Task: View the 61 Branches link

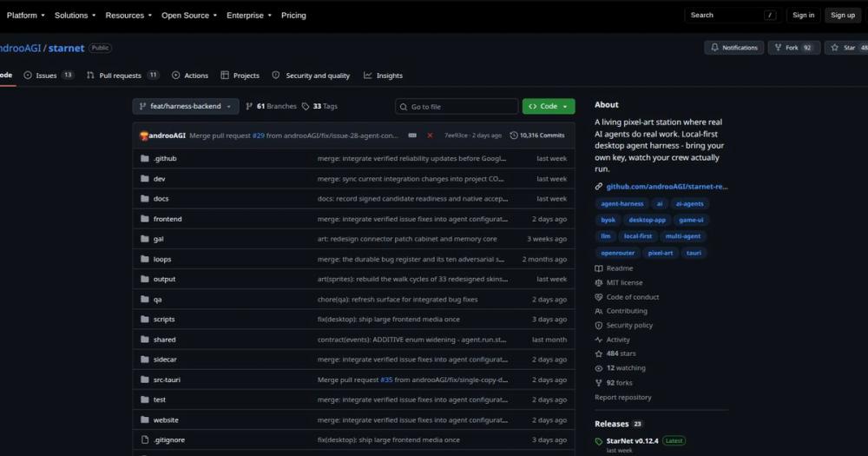Action: (x=271, y=106)
